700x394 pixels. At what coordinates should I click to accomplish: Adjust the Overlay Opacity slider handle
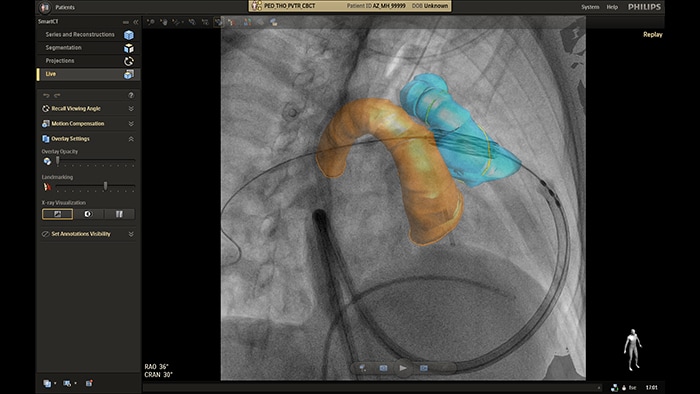click(57, 161)
